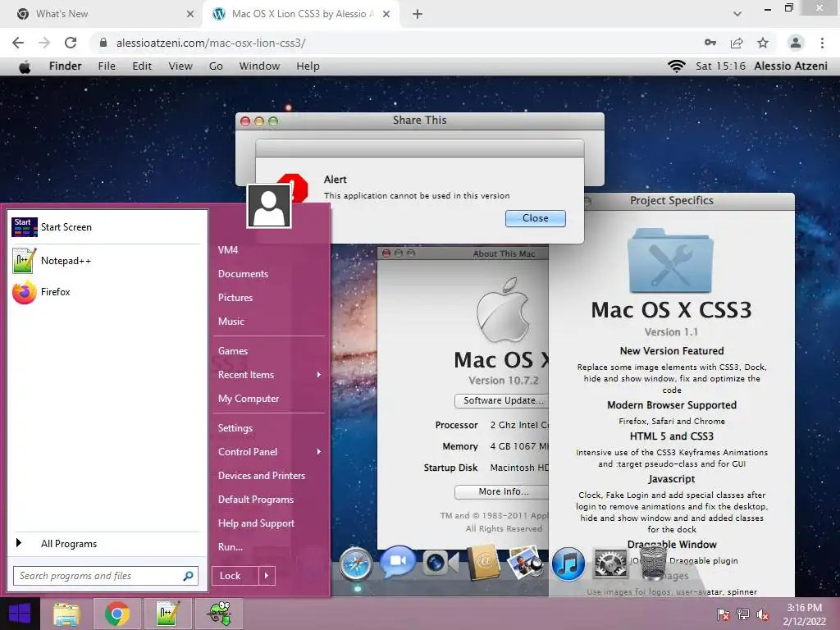The image size is (840, 630).
Task: Click the Apple logo menu
Action: pos(25,66)
